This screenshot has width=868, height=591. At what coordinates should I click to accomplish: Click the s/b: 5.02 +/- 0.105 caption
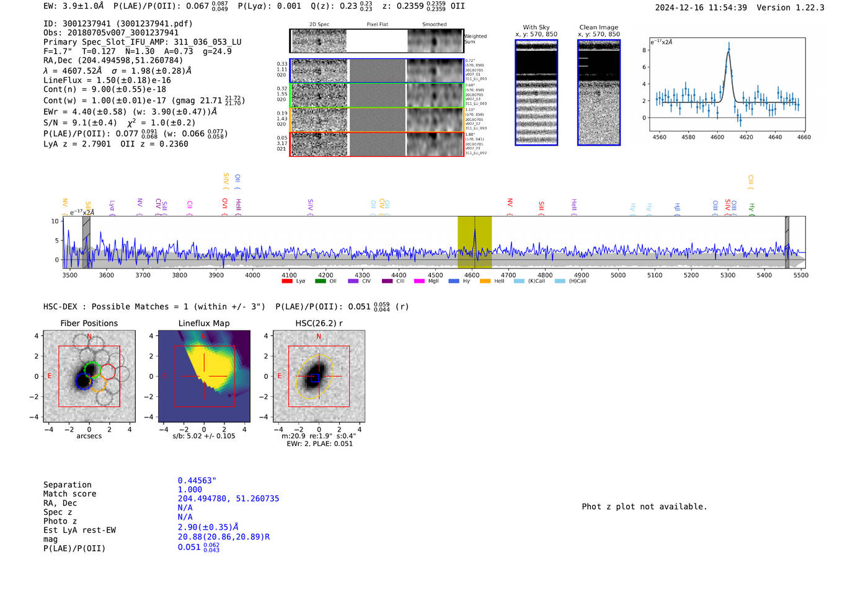point(204,436)
